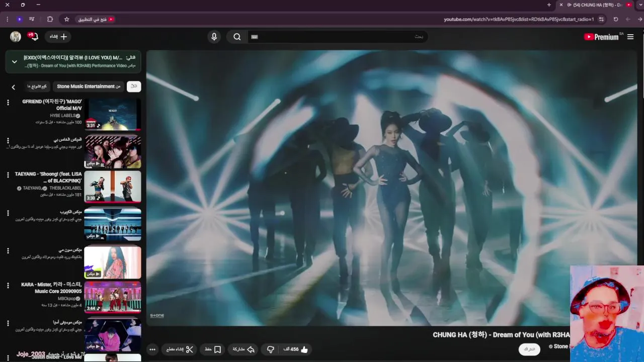This screenshot has height=362, width=644.
Task: Select the 'All' filter chip
Action: click(134, 86)
